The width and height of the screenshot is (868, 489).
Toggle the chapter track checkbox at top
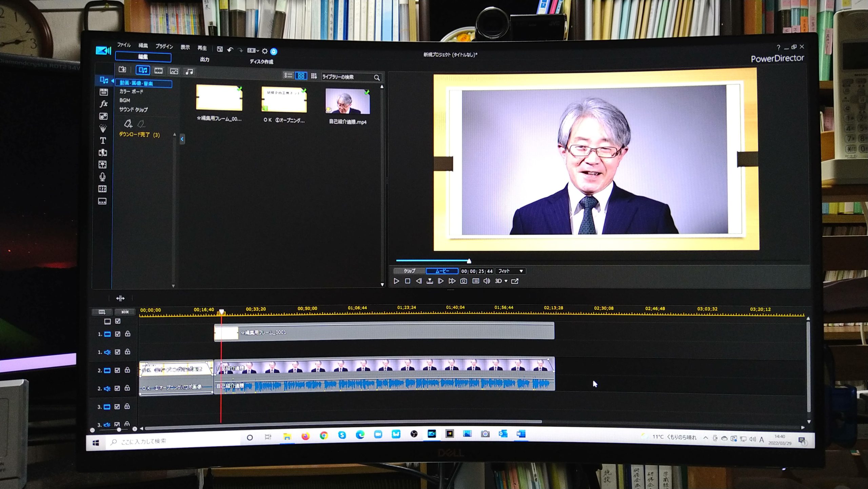[x=118, y=321]
